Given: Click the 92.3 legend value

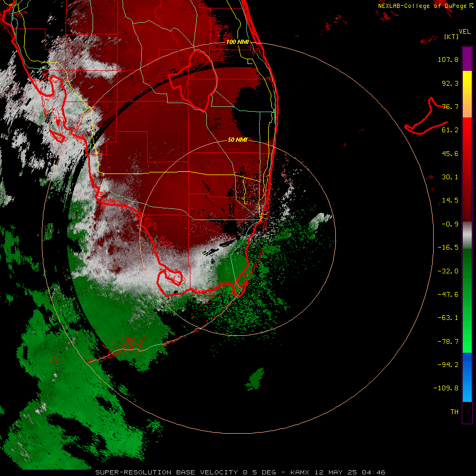Looking at the screenshot, I should click(450, 83).
